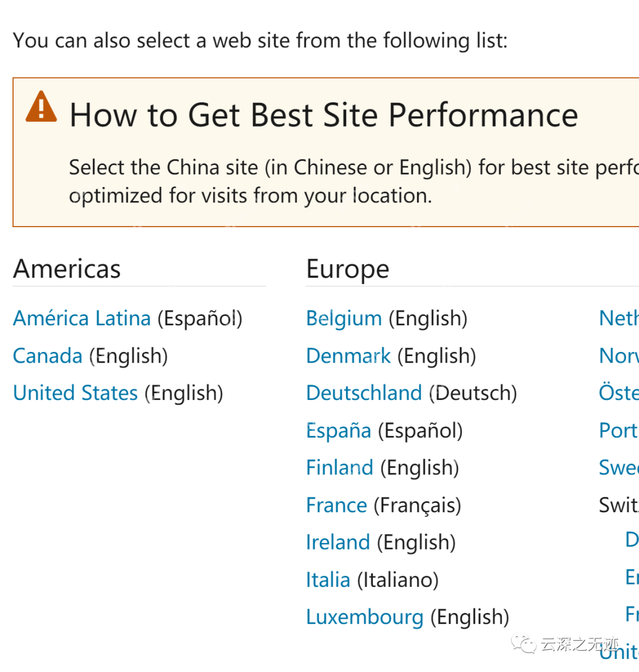Viewport: 639px width, 672px height.
Task: Open the partially visible Netherlands link
Action: pyautogui.click(x=618, y=318)
